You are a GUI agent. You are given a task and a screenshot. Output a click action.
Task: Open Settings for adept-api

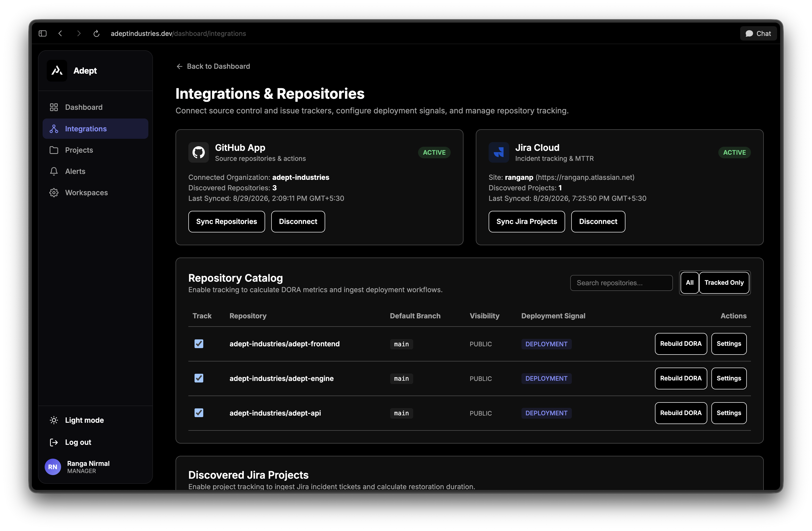coord(729,413)
